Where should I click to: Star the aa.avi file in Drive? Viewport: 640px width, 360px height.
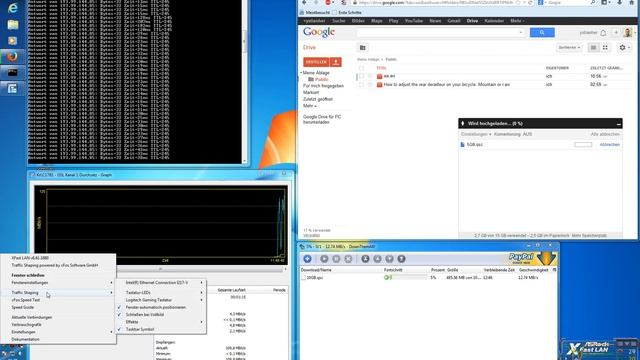click(370, 76)
